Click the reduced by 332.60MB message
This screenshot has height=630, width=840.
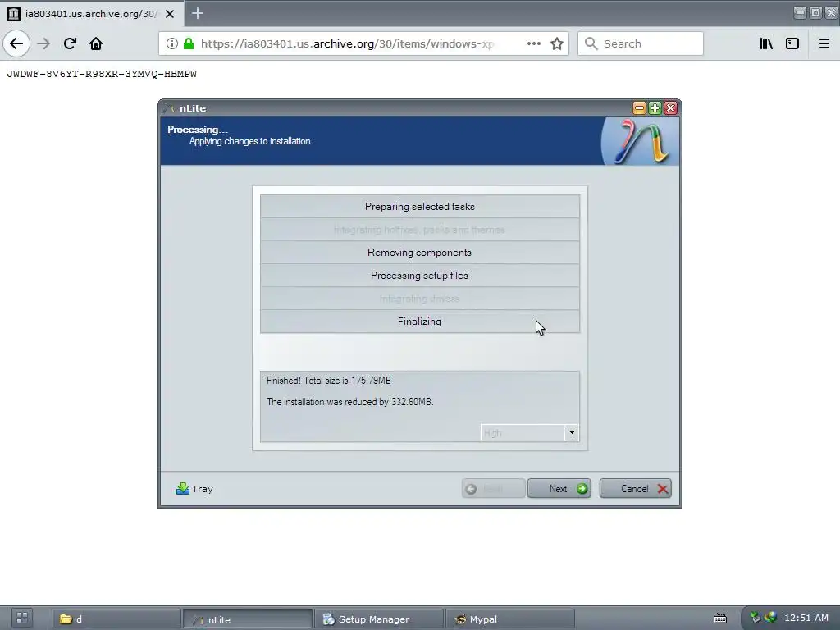(349, 402)
